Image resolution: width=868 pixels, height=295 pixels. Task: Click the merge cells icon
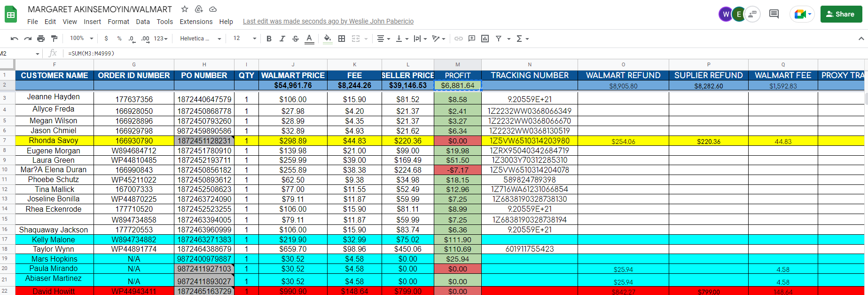click(356, 39)
